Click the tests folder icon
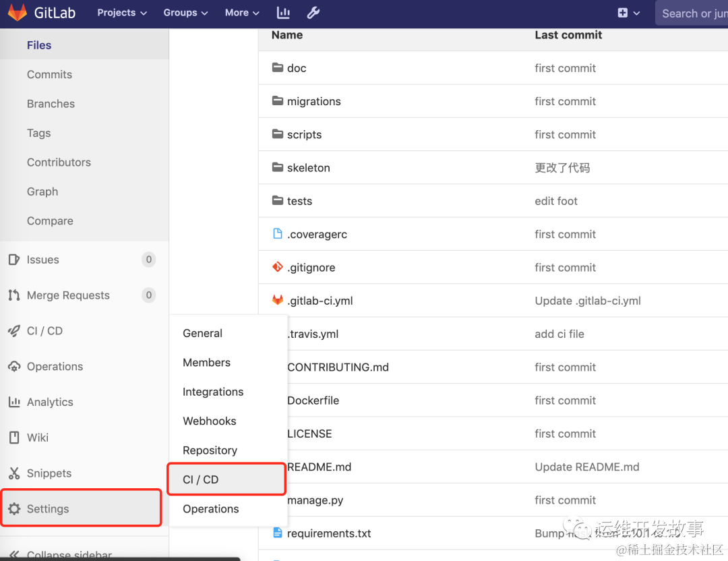 (278, 201)
